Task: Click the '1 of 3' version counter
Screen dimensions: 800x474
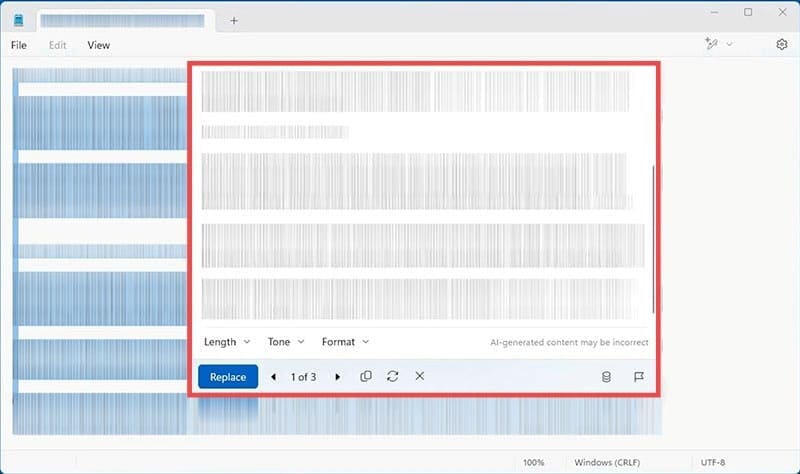Action: (x=304, y=377)
